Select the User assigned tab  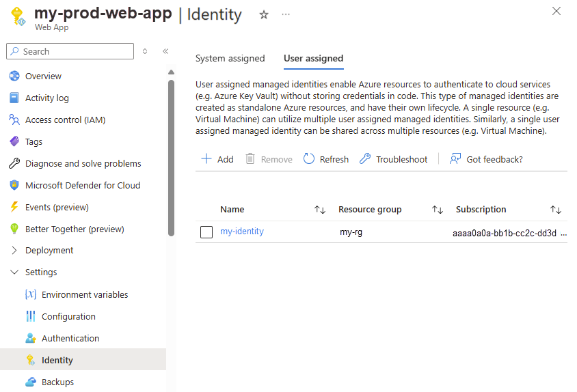[x=313, y=59]
